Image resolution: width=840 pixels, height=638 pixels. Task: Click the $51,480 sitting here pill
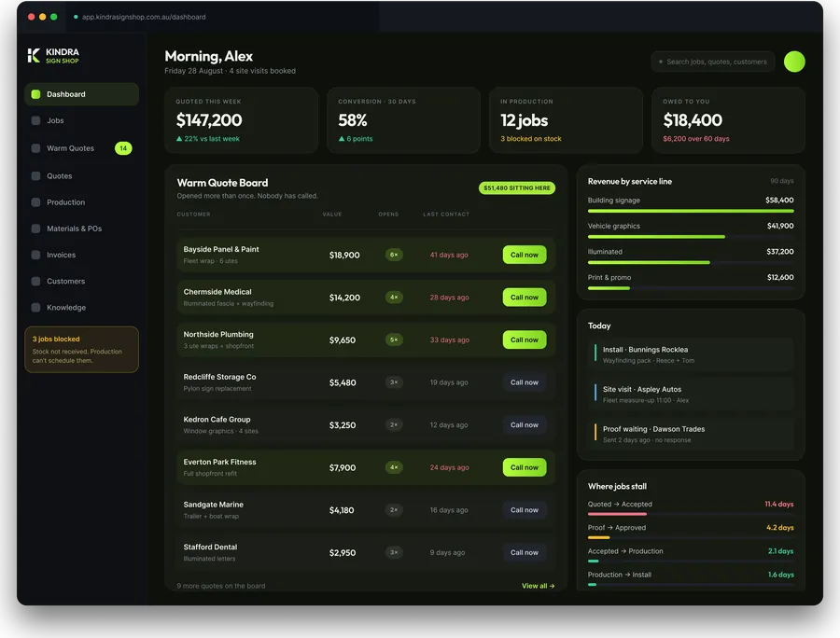point(517,187)
